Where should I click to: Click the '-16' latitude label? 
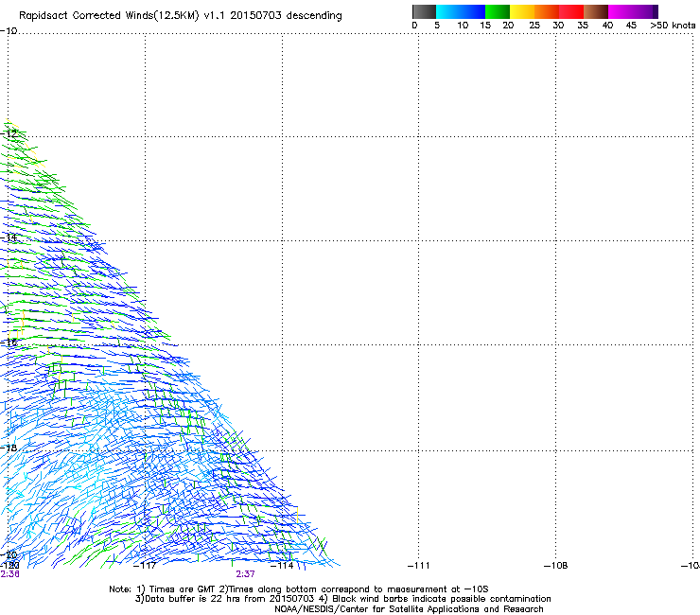click(9, 343)
